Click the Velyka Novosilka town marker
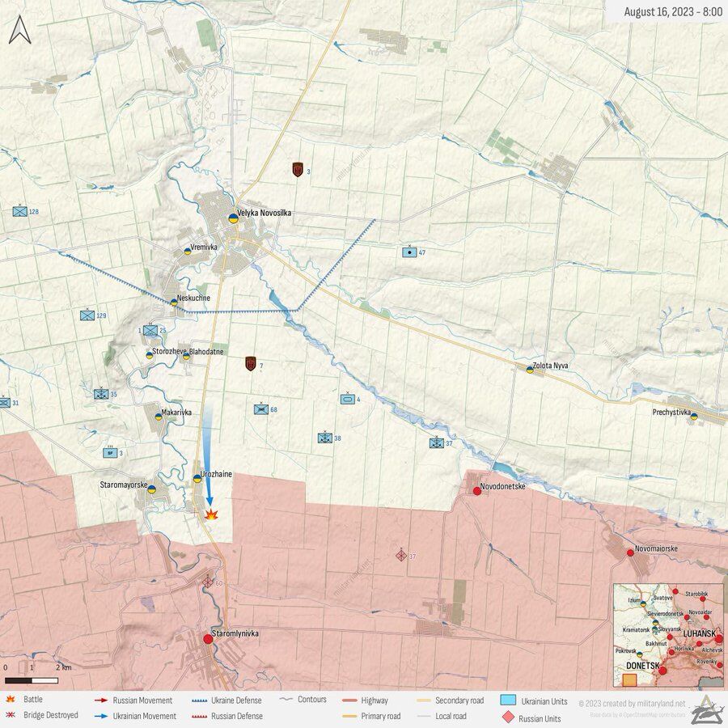Image resolution: width=728 pixels, height=728 pixels. pyautogui.click(x=233, y=218)
